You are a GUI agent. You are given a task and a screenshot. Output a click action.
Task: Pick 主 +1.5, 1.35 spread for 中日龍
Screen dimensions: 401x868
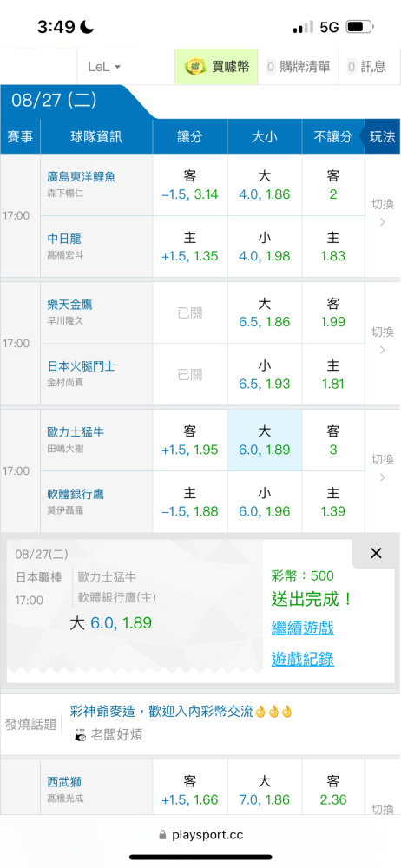pos(190,247)
